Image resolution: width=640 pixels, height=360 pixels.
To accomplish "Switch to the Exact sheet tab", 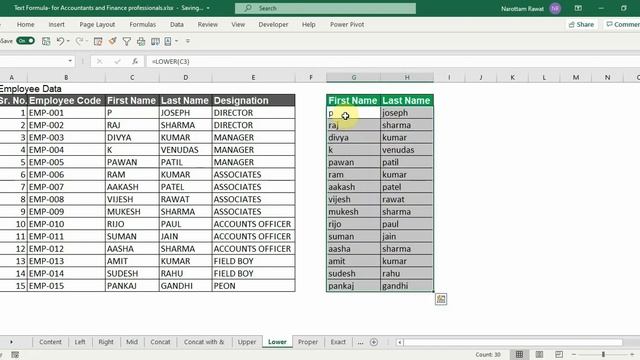I will pyautogui.click(x=338, y=342).
